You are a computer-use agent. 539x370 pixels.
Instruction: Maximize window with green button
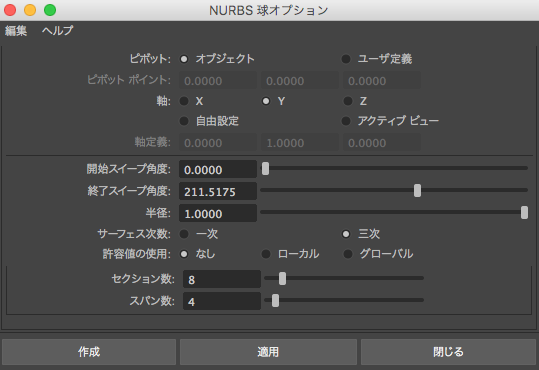point(50,10)
